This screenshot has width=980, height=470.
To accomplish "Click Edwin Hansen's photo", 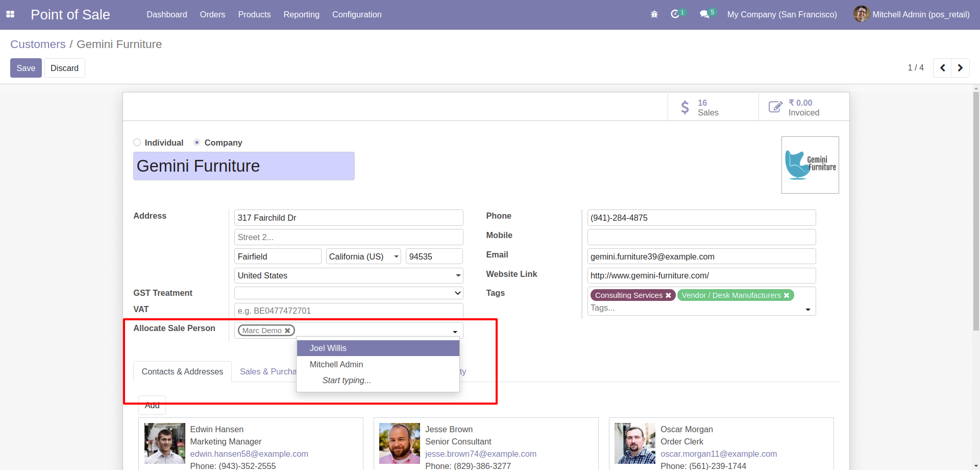I will [x=164, y=443].
